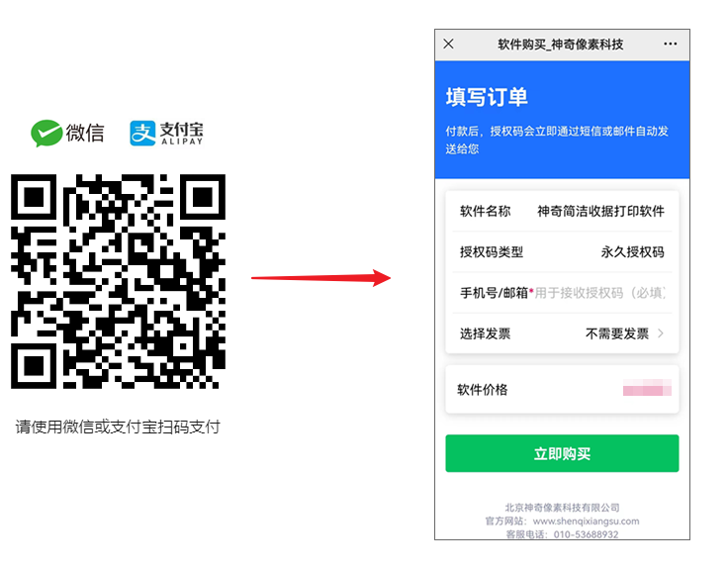This screenshot has width=728, height=570.
Task: Click the Alipay blue logo icon
Action: [142, 134]
